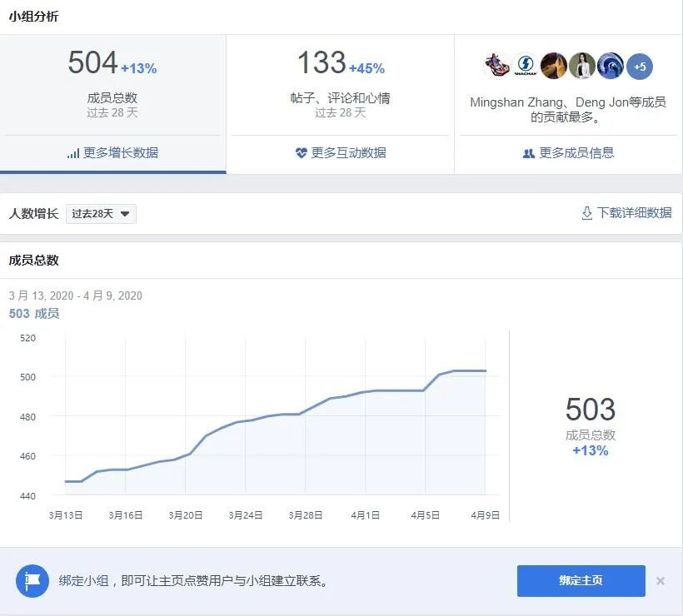Open the go-kart avatar of Mingshan Zhang

(x=496, y=66)
